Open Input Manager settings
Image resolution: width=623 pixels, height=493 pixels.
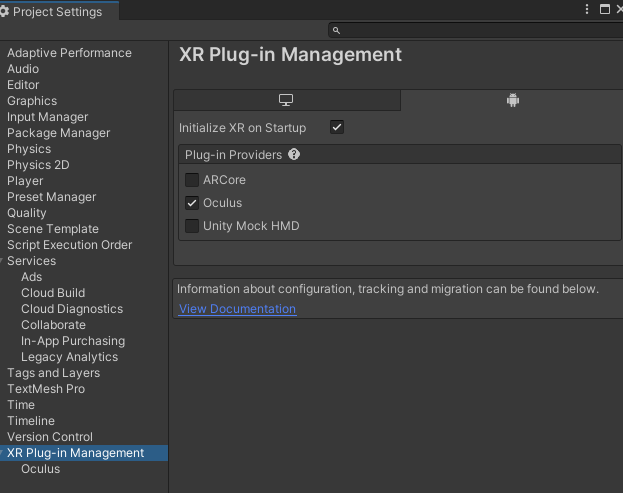(x=47, y=117)
